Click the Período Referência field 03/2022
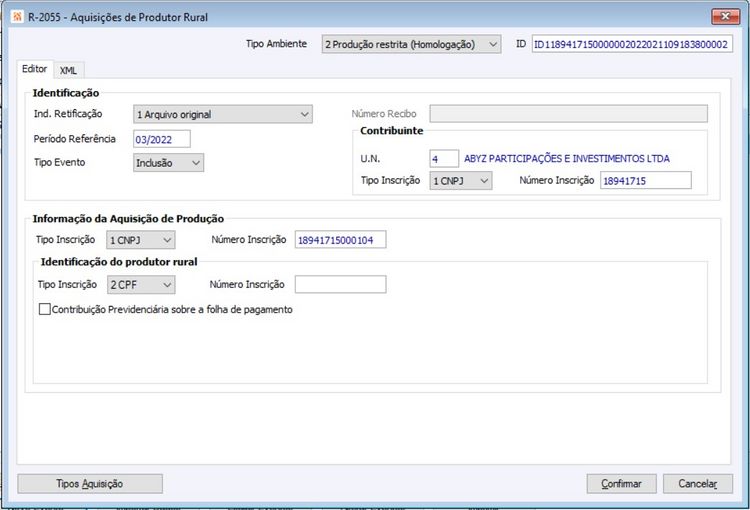The width and height of the screenshot is (750, 510). tap(162, 139)
